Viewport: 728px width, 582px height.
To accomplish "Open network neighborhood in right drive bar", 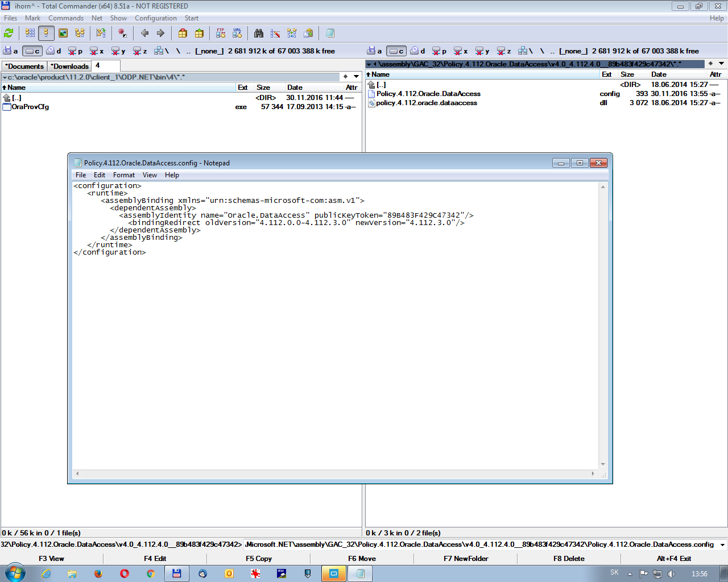I will (x=526, y=51).
